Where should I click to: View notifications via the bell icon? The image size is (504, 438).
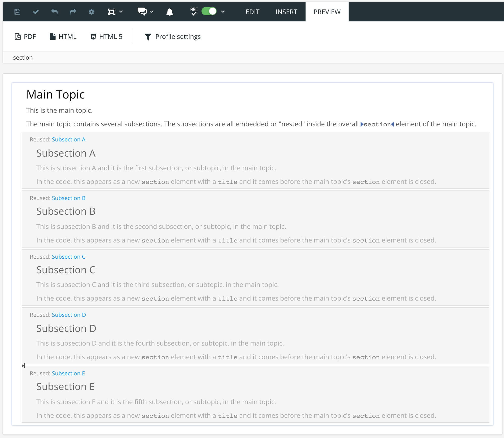pos(169,12)
